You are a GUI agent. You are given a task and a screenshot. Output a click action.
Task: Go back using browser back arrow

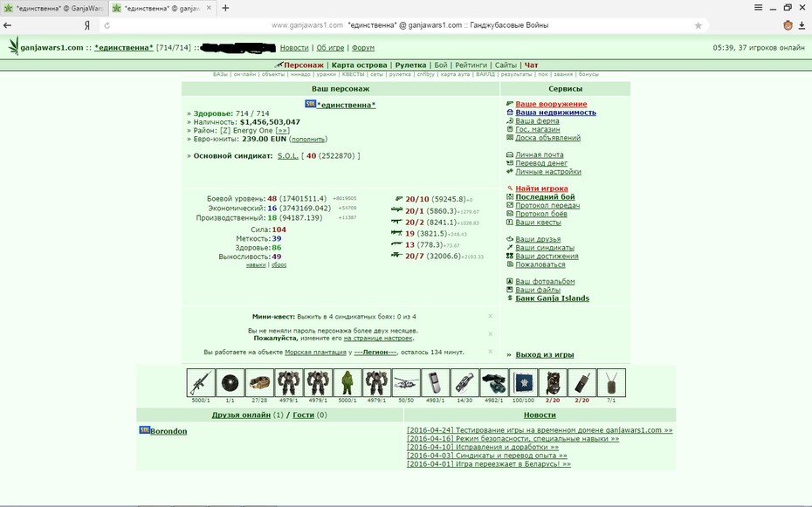8,25
